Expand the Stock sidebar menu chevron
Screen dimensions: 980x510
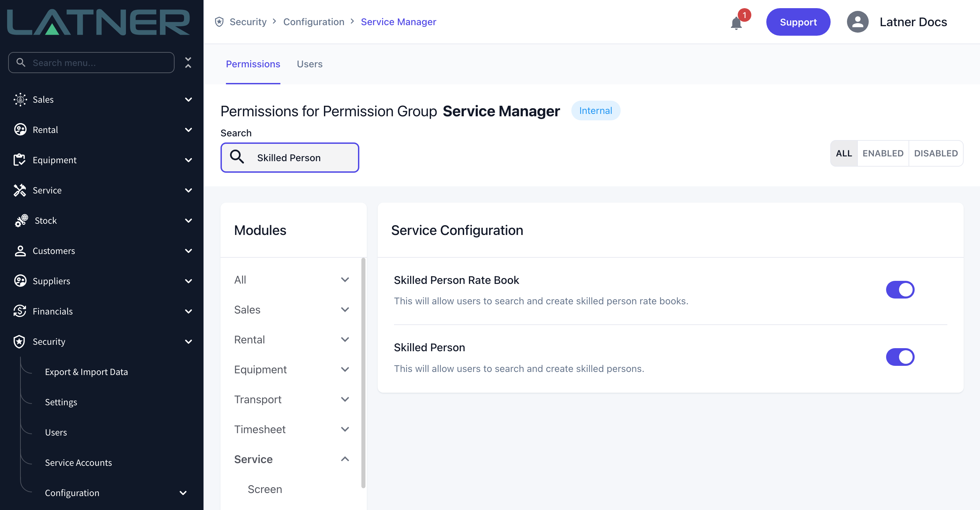188,220
